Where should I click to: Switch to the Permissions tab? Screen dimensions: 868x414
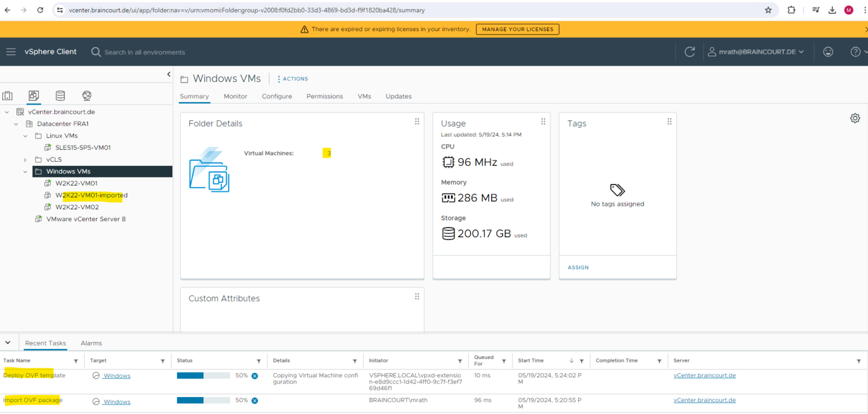coord(324,96)
